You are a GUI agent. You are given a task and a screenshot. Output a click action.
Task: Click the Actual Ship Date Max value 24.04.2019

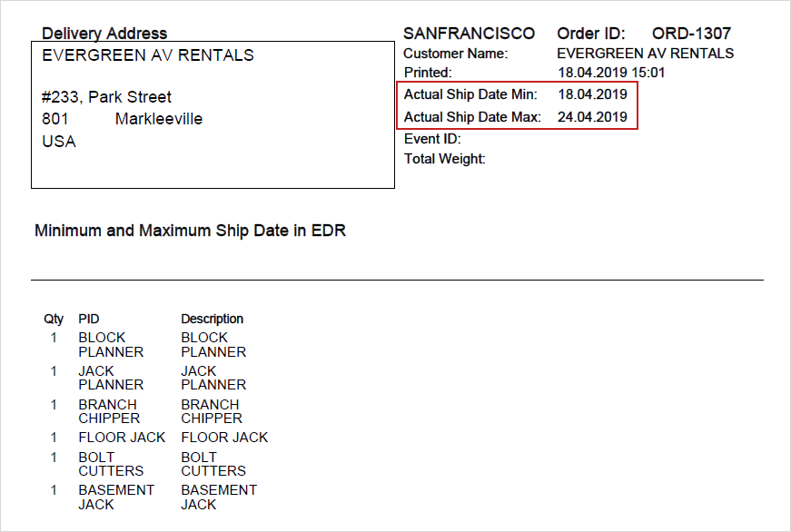[x=592, y=117]
